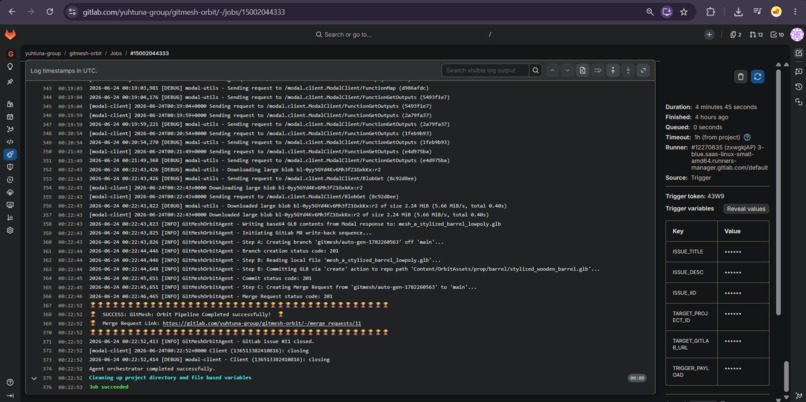
Task: Open the Merge Request link in log
Action: tap(262, 323)
